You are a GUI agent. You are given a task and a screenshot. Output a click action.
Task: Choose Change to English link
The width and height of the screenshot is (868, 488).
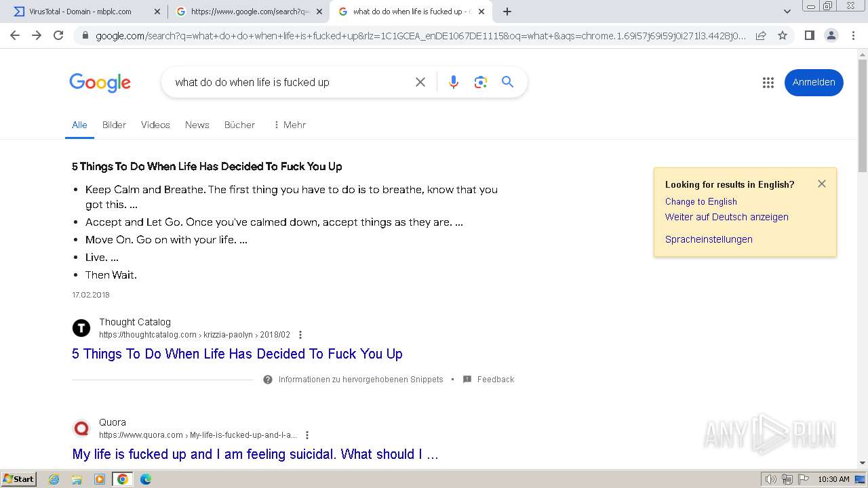[701, 201]
